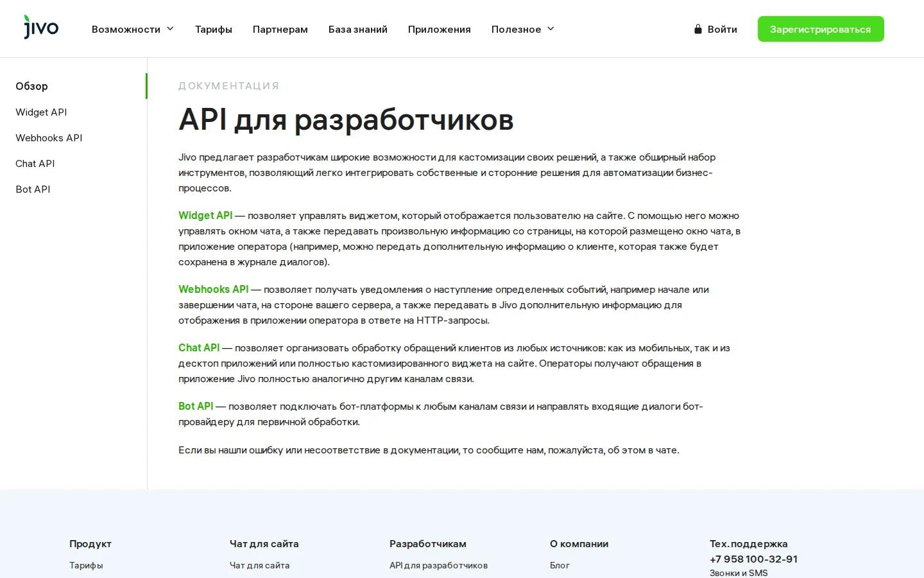
Task: Follow the green Bot API link in text
Action: (196, 407)
